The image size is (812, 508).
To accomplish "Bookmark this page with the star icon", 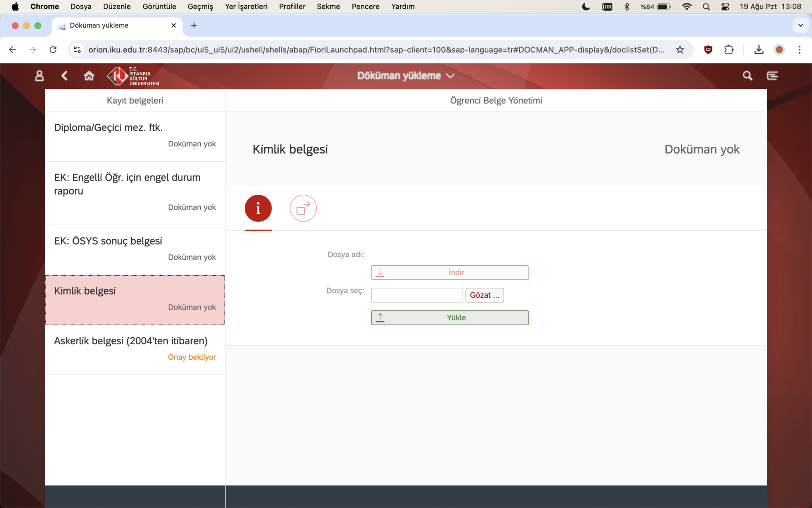I will pyautogui.click(x=679, y=49).
